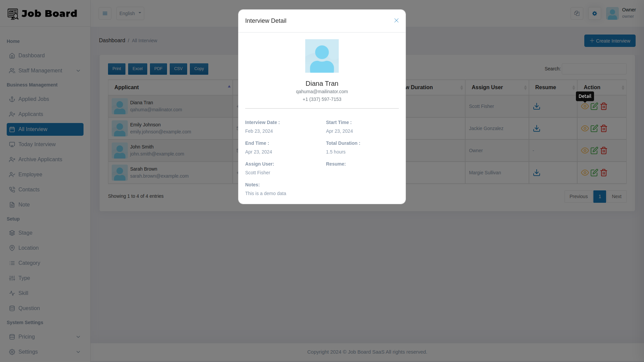
Task: Open the English language dropdown
Action: pyautogui.click(x=130, y=13)
